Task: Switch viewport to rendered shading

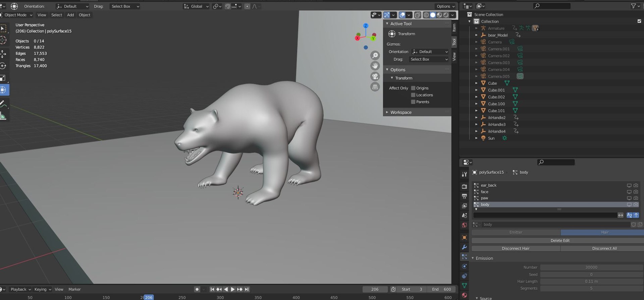Action: (x=446, y=15)
